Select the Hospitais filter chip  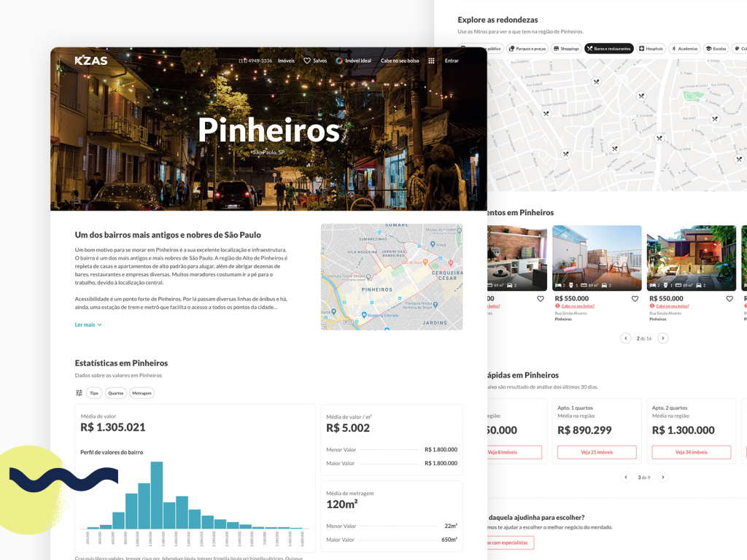pos(651,49)
